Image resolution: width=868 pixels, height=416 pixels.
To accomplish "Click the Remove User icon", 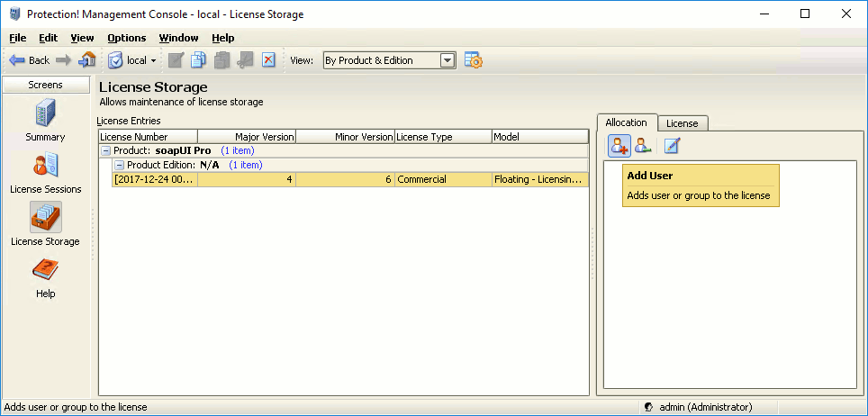I will coord(643,146).
